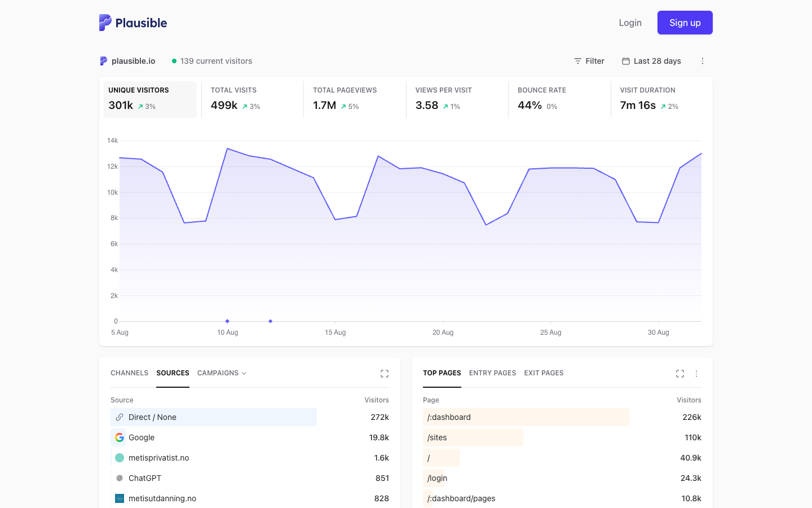Image resolution: width=812 pixels, height=508 pixels.
Task: Click the filter lines icon
Action: [577, 61]
